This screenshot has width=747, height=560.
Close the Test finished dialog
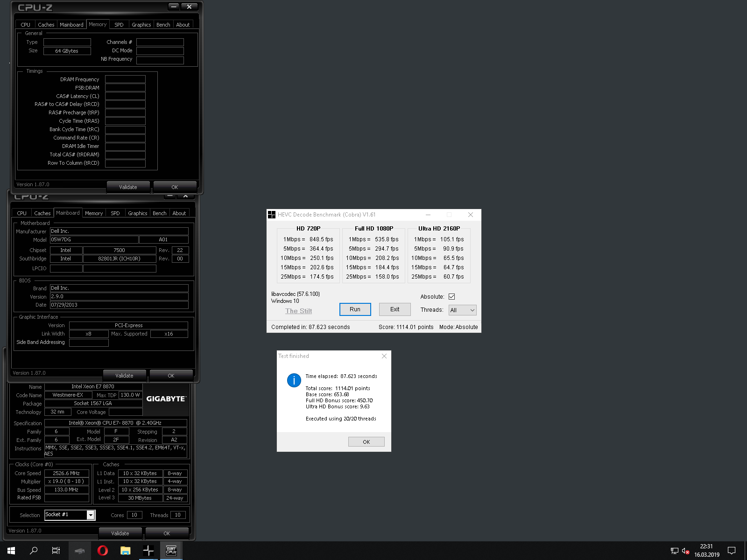(x=384, y=356)
